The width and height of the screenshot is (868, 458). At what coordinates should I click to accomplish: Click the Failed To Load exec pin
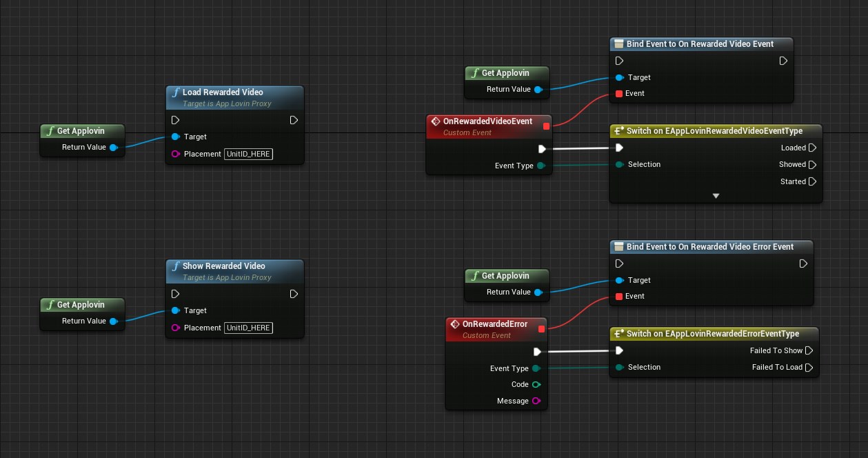point(809,367)
